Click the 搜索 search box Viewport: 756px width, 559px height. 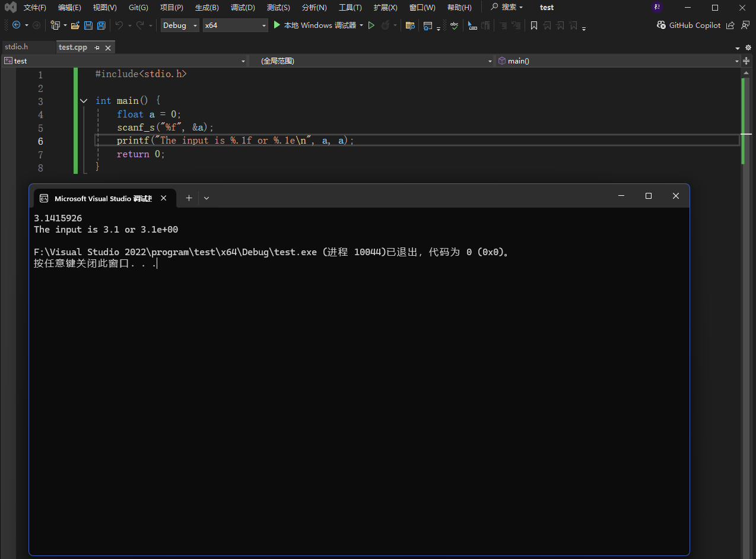click(x=507, y=7)
